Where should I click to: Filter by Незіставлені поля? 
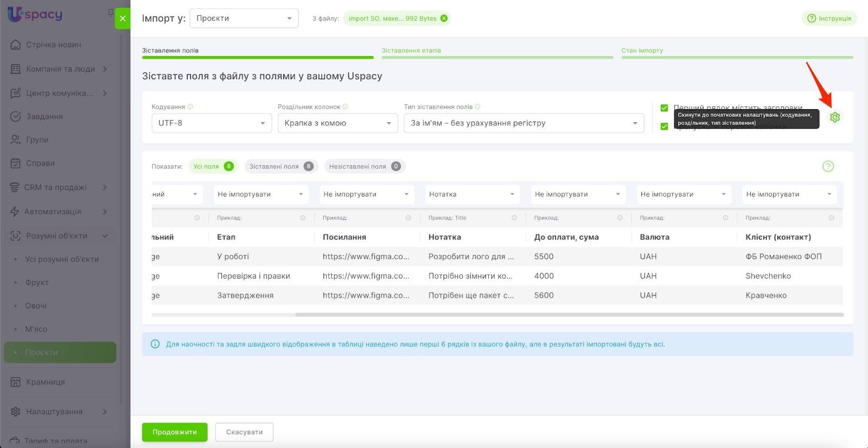364,167
